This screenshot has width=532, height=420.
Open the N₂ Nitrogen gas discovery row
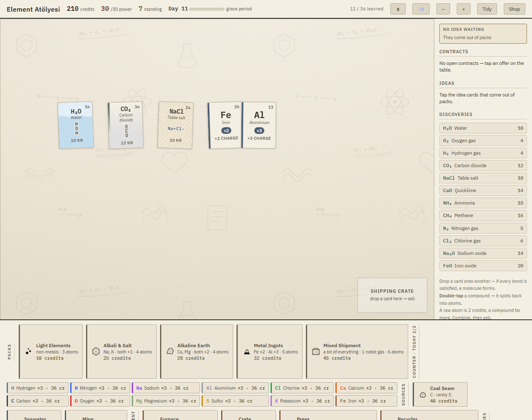[x=483, y=228]
